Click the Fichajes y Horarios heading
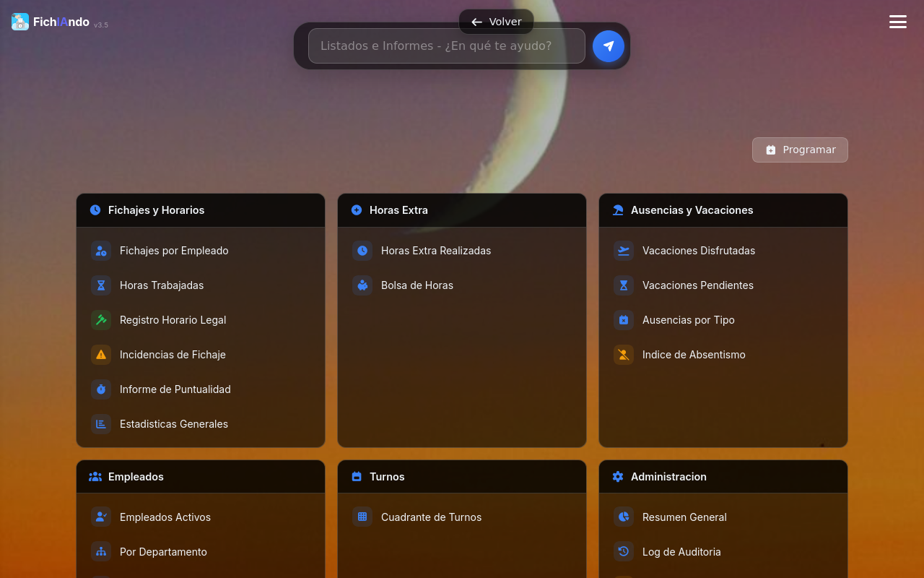 tap(156, 210)
